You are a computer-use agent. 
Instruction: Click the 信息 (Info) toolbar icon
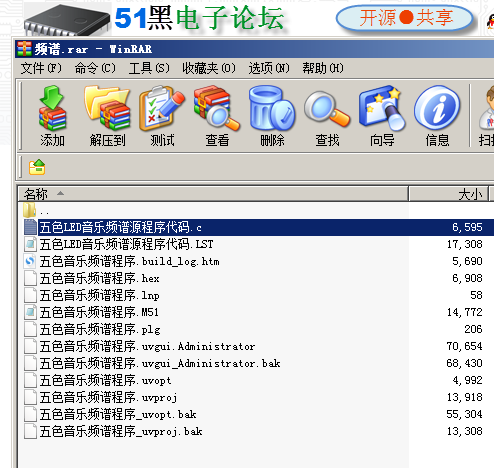click(437, 108)
